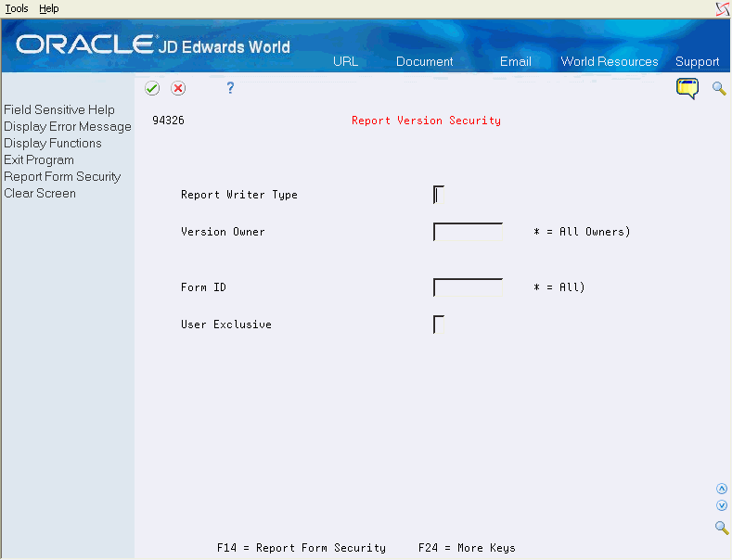Focus the Form ID input field
This screenshot has height=560, width=732.
[x=468, y=287]
